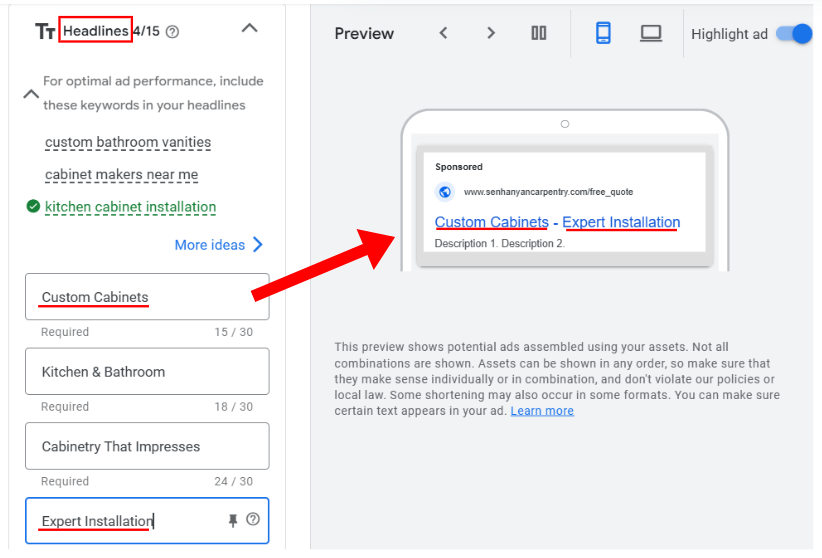Screen dimensions: 822x558
Task: Open More ideas link
Action: pos(209,245)
